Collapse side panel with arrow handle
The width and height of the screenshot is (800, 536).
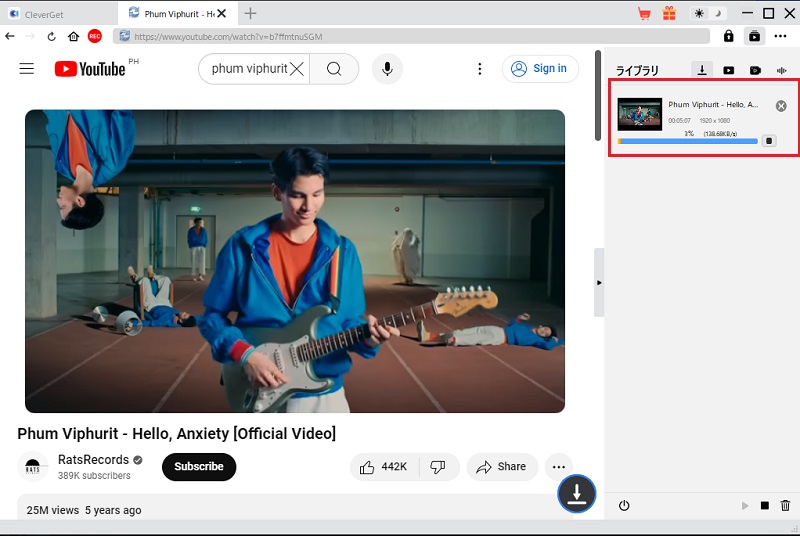(599, 283)
